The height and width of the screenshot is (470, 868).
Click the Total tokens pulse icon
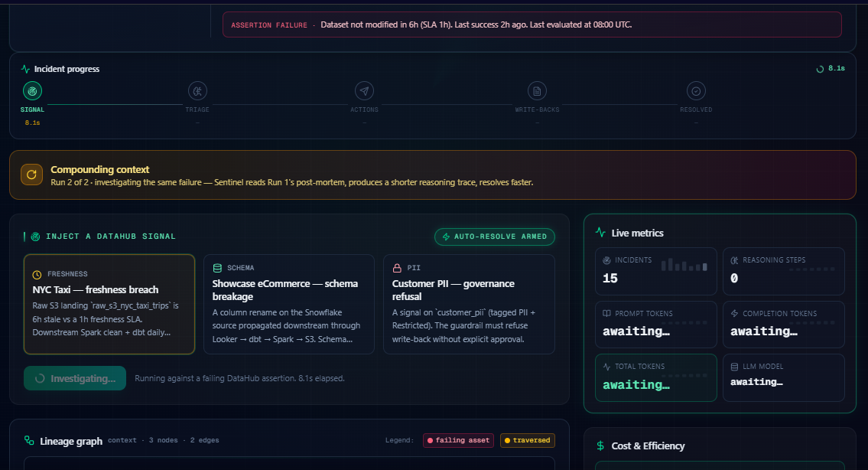(x=606, y=367)
